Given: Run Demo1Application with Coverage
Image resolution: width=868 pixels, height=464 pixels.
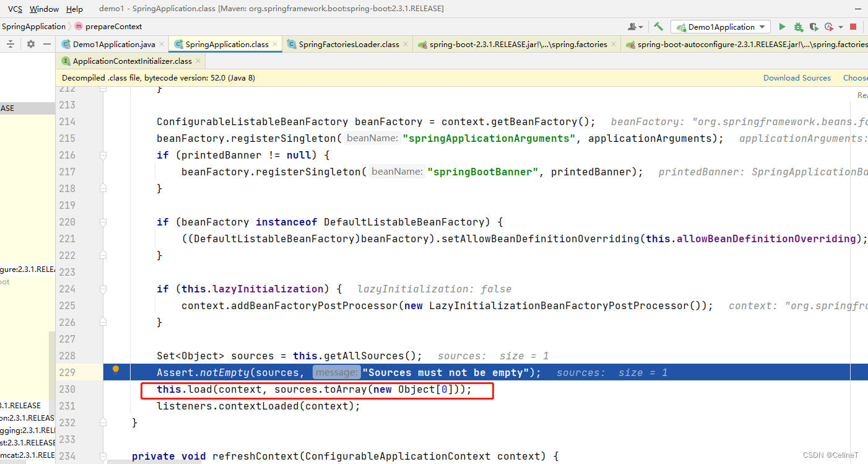Looking at the screenshot, I should pos(813,27).
